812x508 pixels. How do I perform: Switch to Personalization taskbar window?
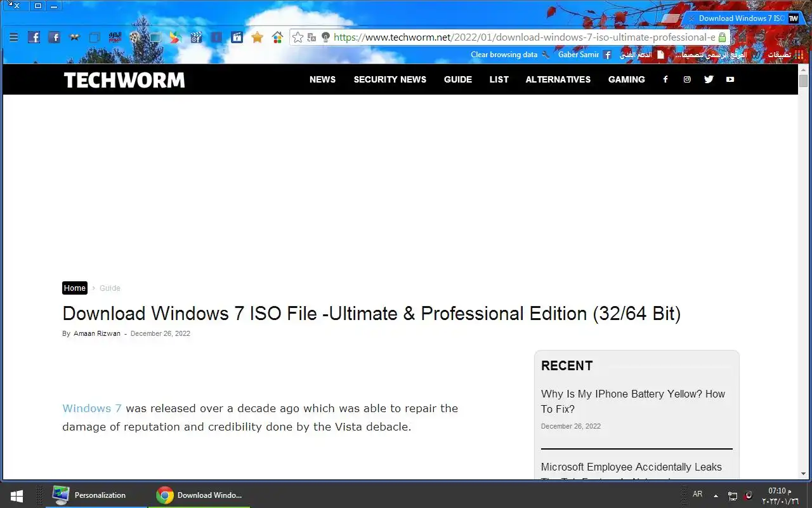pos(96,495)
